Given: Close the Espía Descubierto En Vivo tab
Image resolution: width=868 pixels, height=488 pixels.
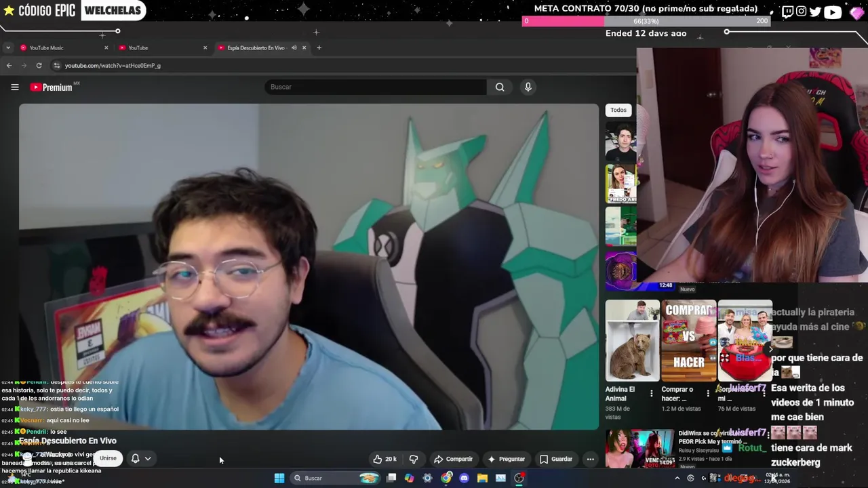Looking at the screenshot, I should (x=304, y=47).
